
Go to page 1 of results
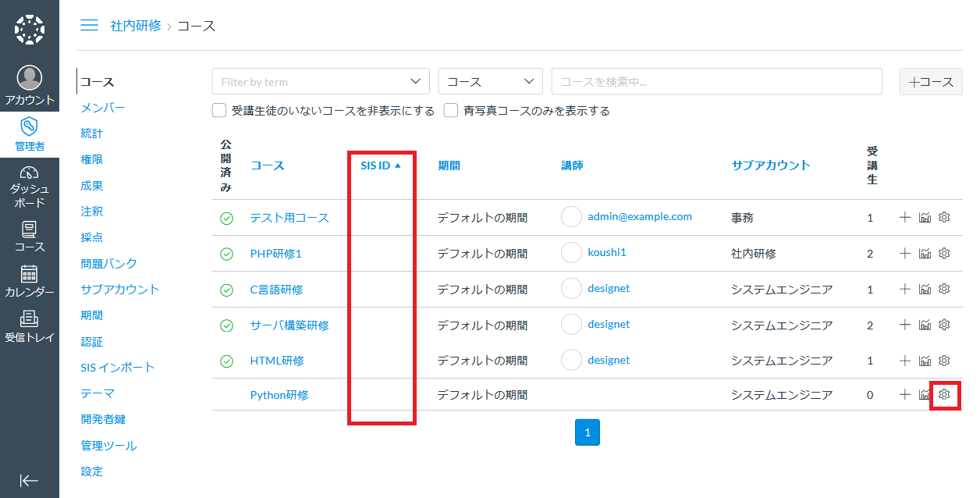pyautogui.click(x=588, y=432)
